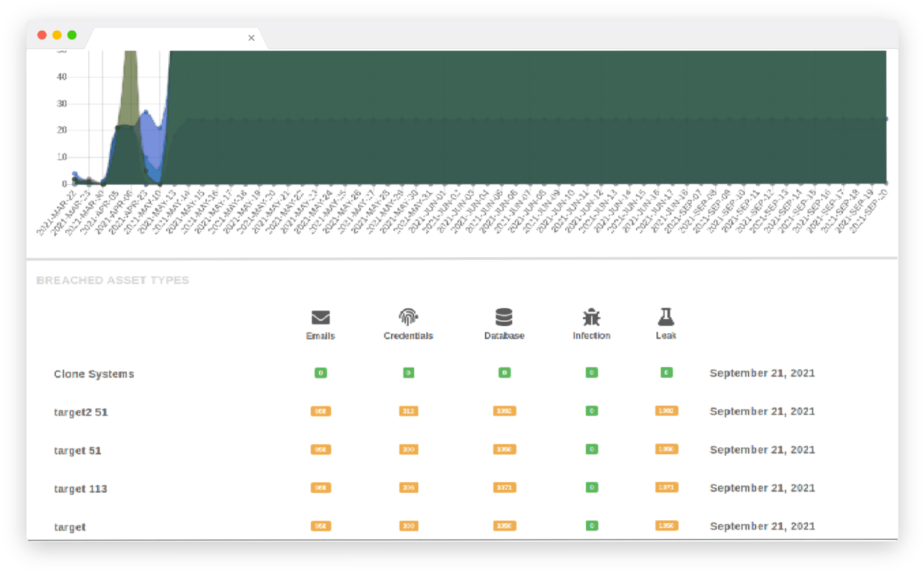Click the Database stack icon

click(x=504, y=317)
